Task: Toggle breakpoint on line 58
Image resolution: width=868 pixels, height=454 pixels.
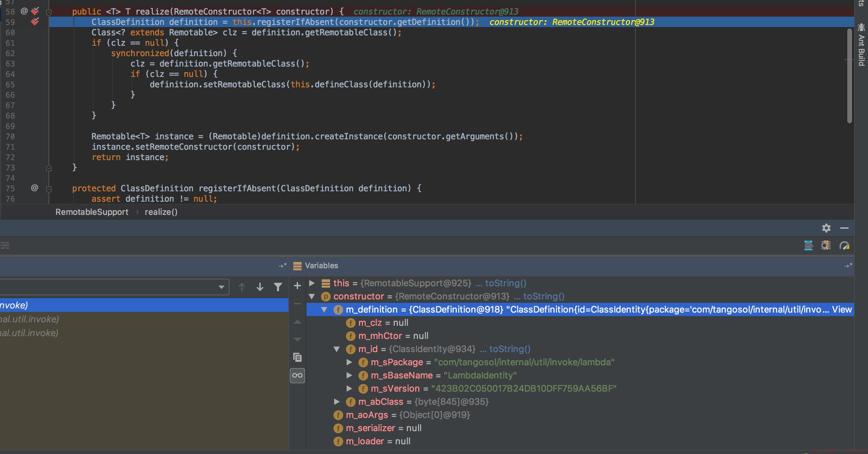Action: (x=35, y=11)
